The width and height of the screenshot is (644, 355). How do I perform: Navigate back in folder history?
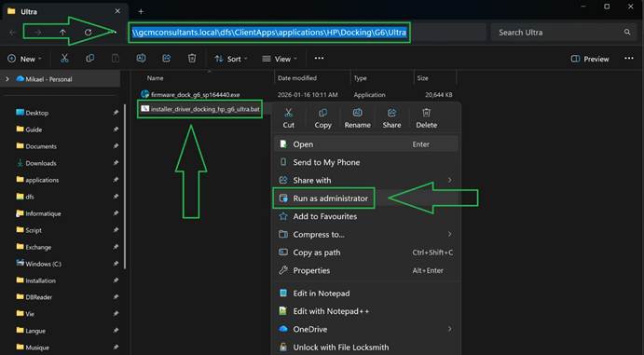(x=12, y=32)
